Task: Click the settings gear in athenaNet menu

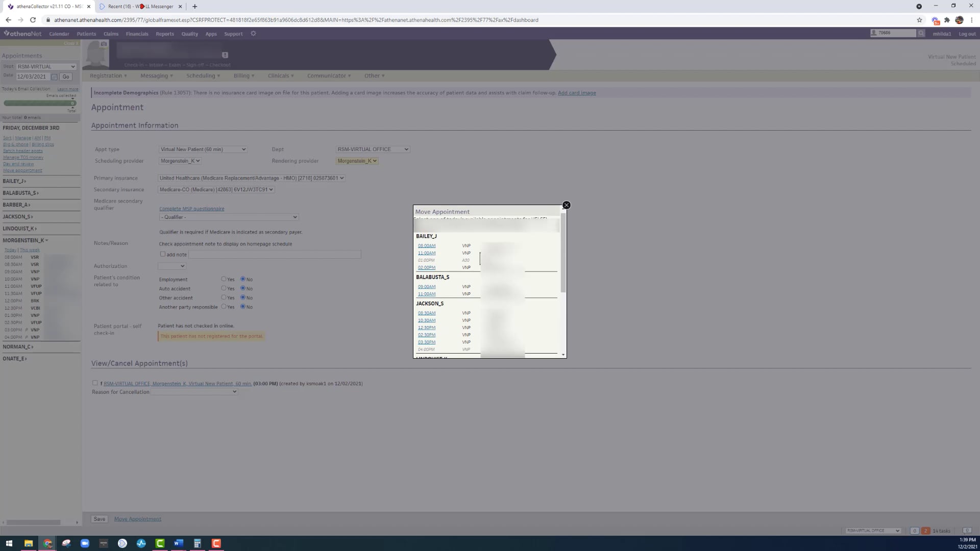Action: [x=253, y=34]
